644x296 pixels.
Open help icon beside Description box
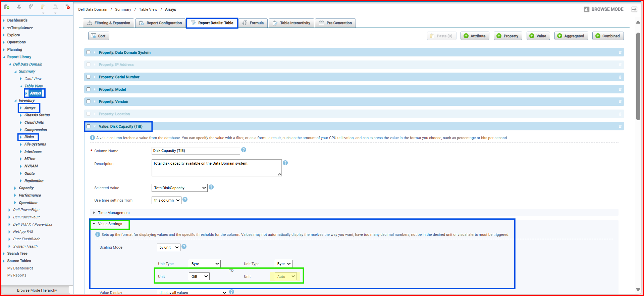pyautogui.click(x=285, y=163)
